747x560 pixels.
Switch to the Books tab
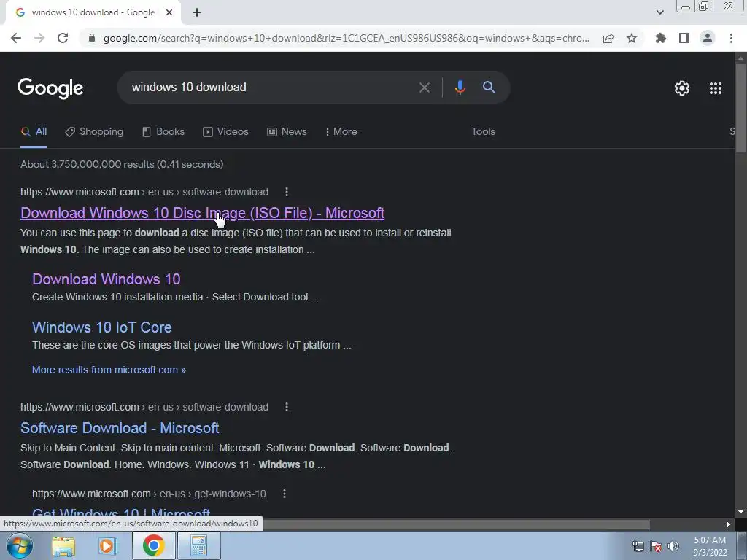click(x=163, y=132)
